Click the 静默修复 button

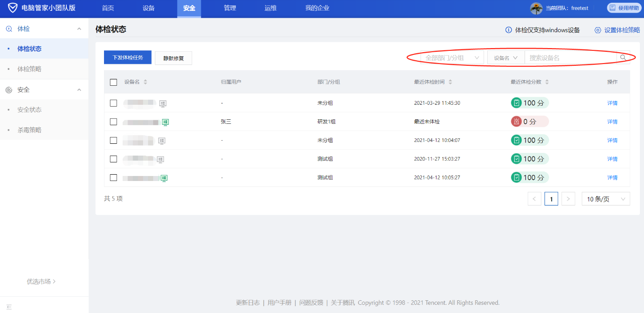173,58
